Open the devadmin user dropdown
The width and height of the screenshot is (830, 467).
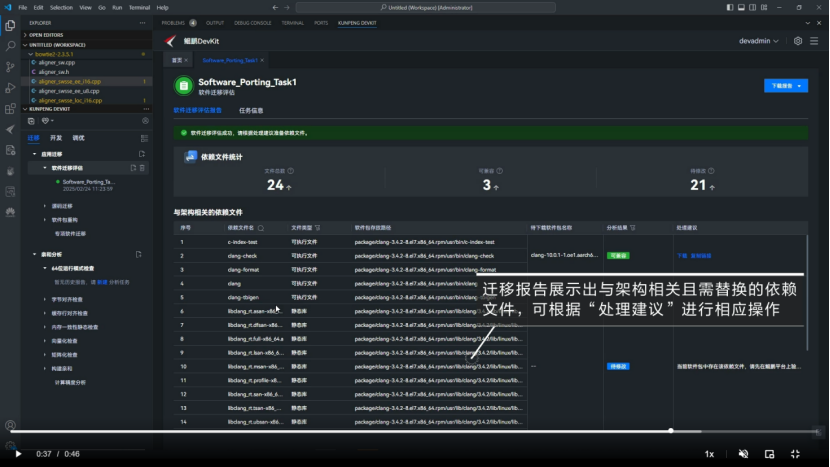point(759,41)
